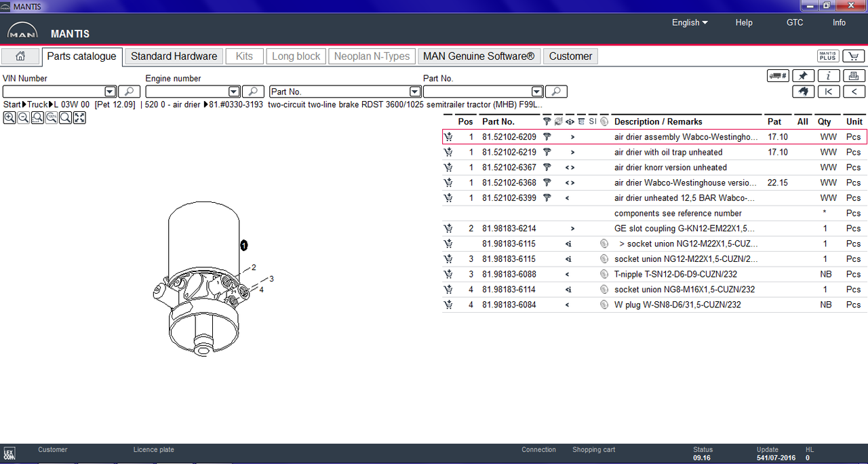Click Truck in the breadcrumb
The image size is (868, 464).
click(x=37, y=104)
